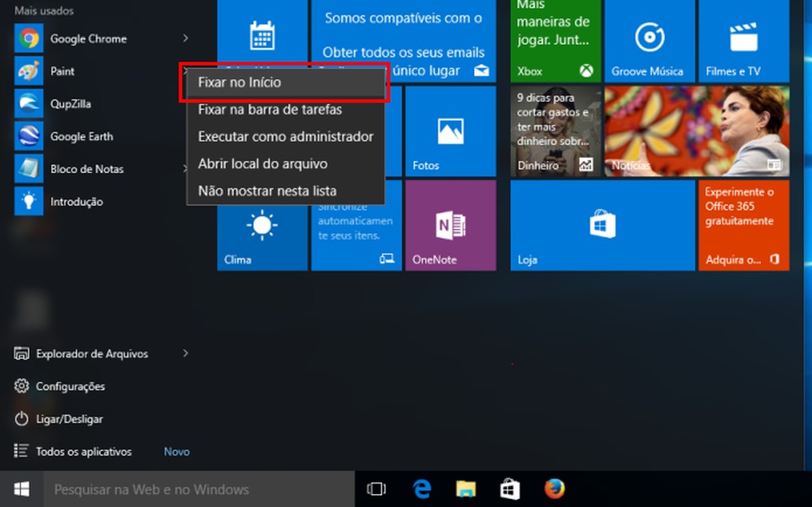
Task: Open the Calendar tile
Action: pos(262,37)
